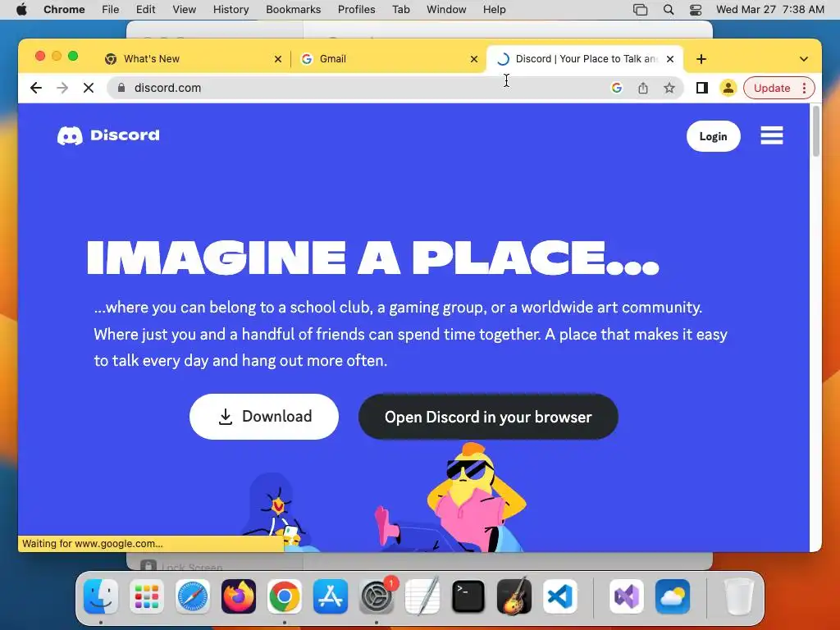Open the Edit menu
840x630 pixels.
(x=145, y=10)
